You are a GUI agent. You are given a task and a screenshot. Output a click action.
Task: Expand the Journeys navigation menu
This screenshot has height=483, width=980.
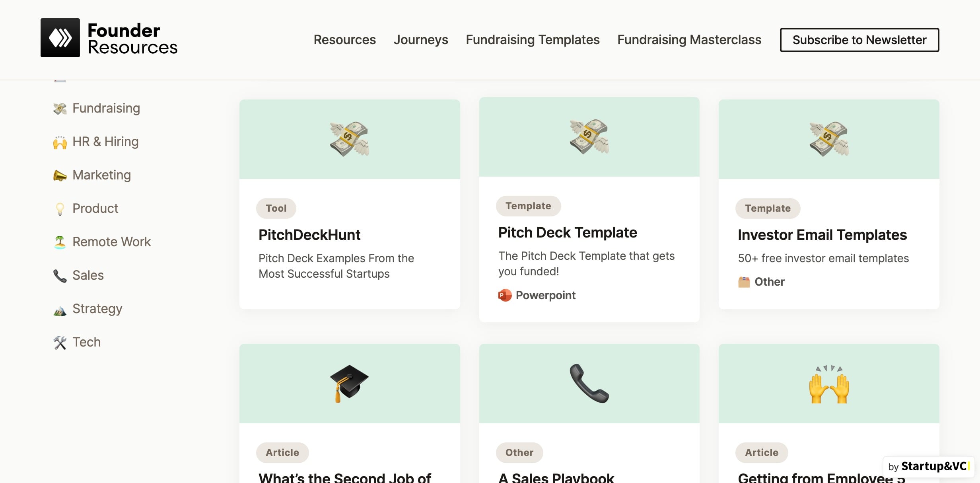click(421, 39)
